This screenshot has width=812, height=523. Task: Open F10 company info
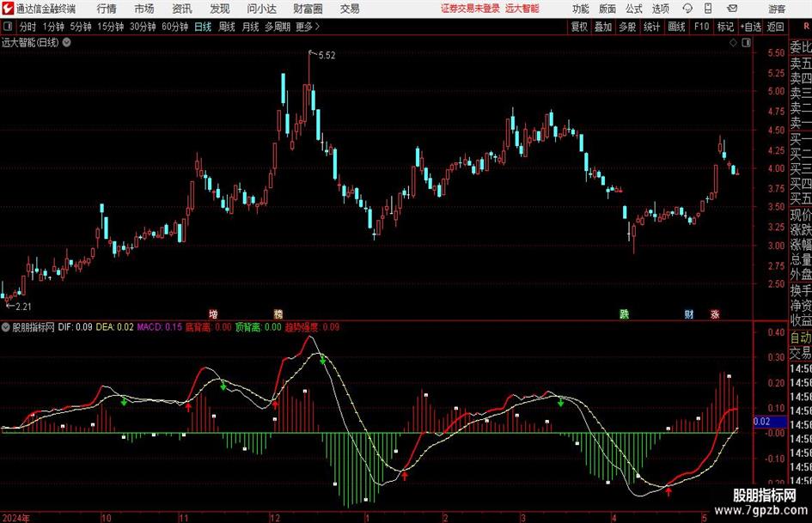(x=702, y=27)
